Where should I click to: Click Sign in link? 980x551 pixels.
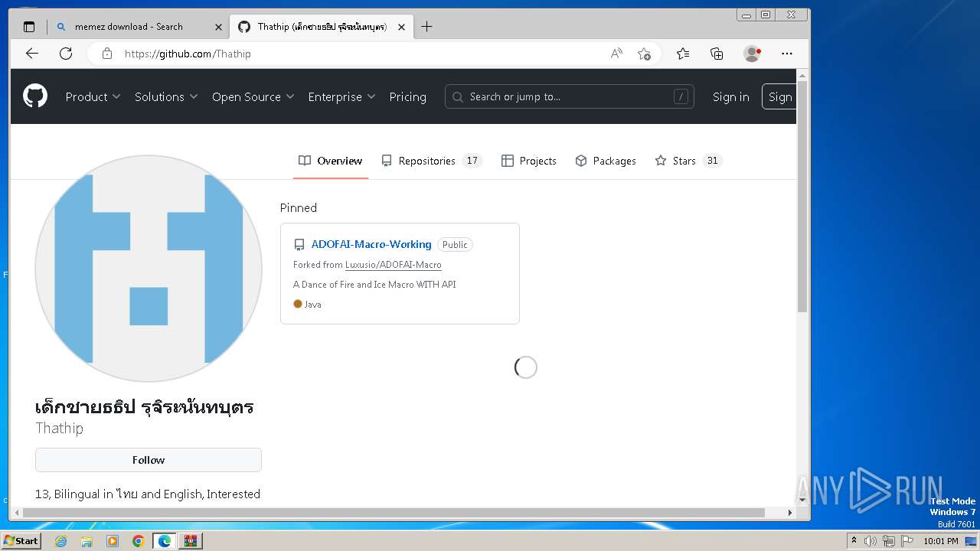point(730,96)
